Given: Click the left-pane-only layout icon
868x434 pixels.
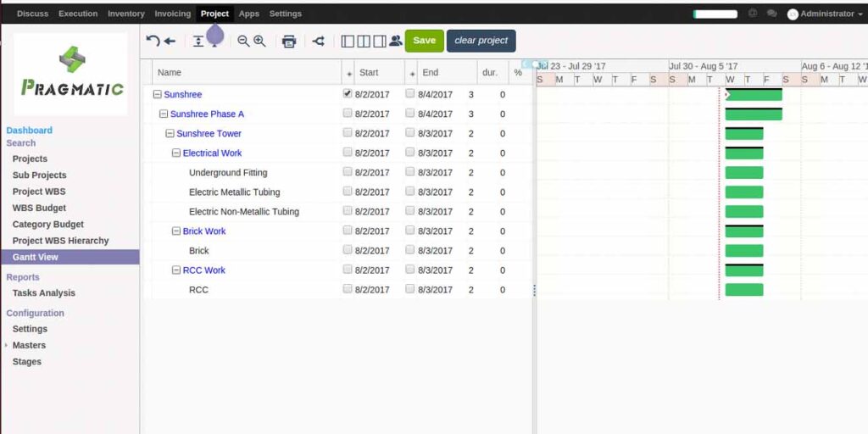Looking at the screenshot, I should coord(348,41).
